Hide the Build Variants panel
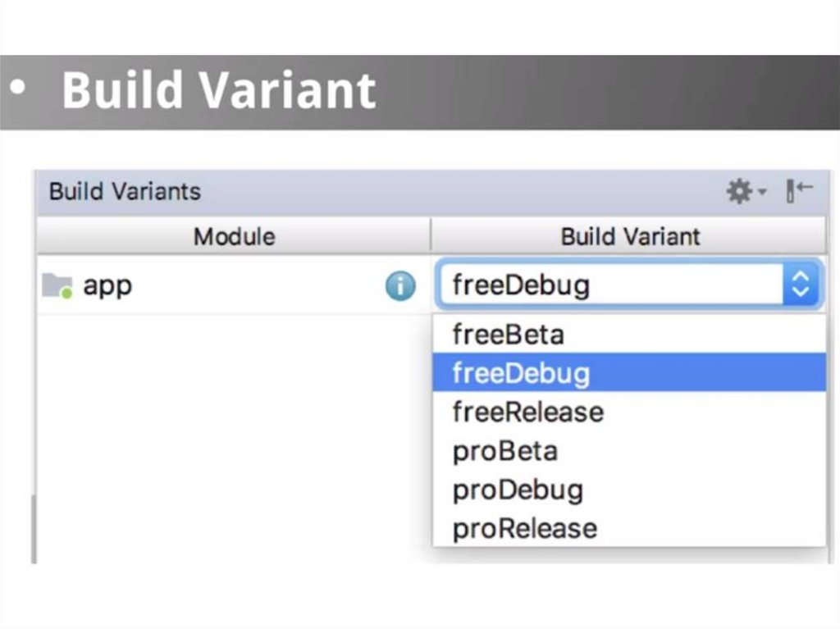 pos(799,191)
